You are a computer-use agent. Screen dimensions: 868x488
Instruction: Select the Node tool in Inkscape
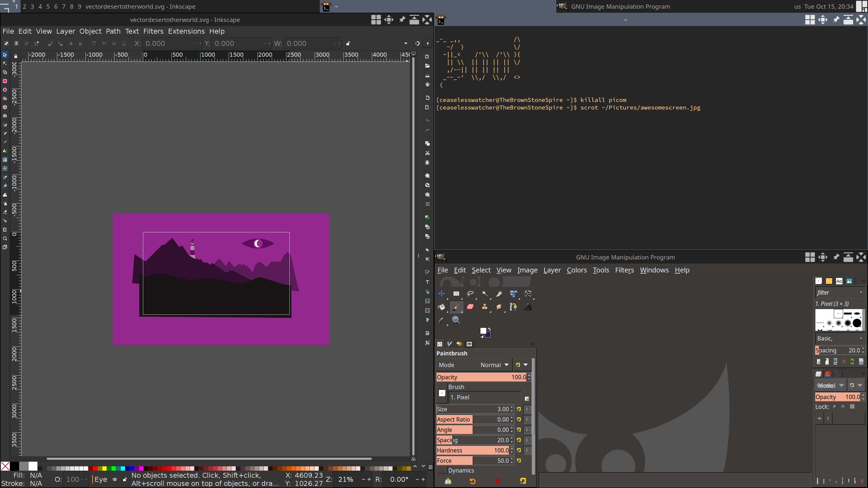[5, 63]
